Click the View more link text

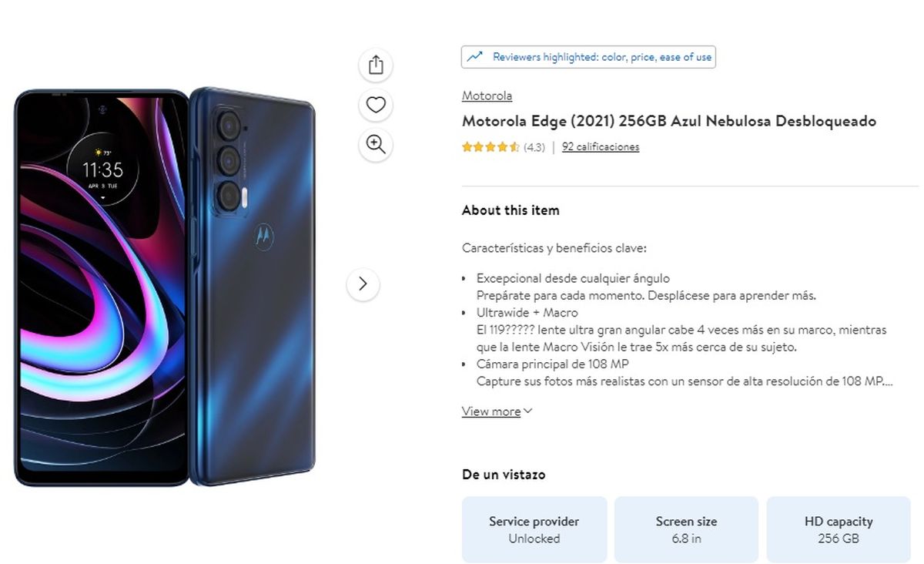click(491, 411)
